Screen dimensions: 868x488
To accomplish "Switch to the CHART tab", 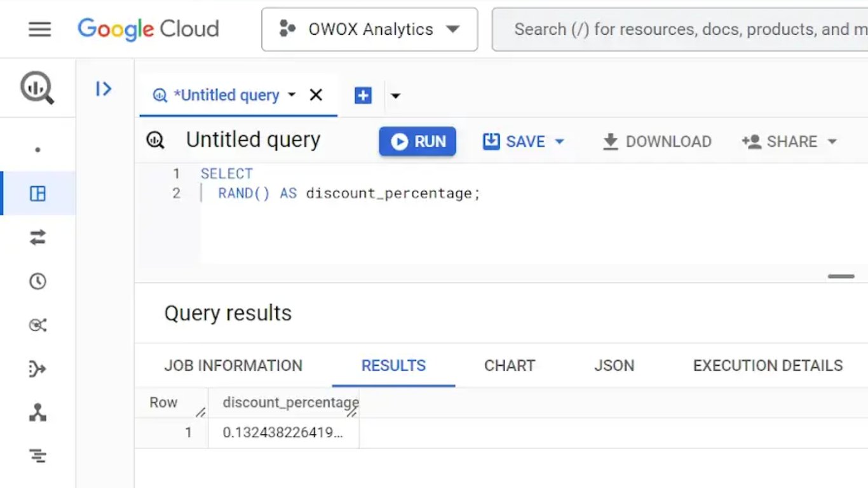I will click(510, 366).
